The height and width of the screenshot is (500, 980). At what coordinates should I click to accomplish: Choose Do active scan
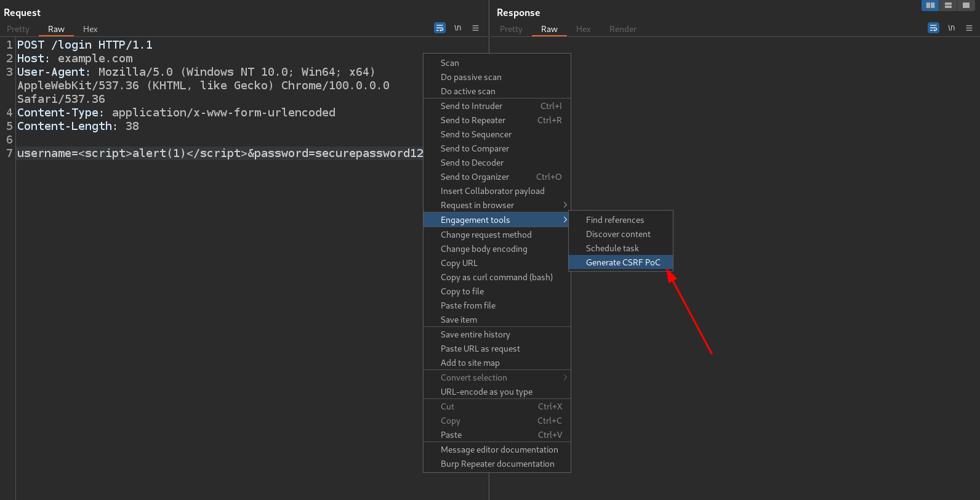pyautogui.click(x=497, y=91)
